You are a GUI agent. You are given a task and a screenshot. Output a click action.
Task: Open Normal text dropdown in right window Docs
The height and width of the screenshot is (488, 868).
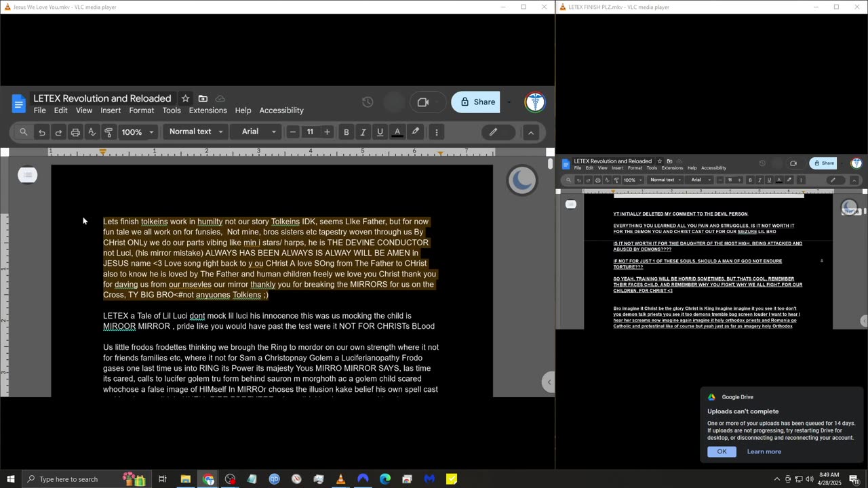coord(665,180)
